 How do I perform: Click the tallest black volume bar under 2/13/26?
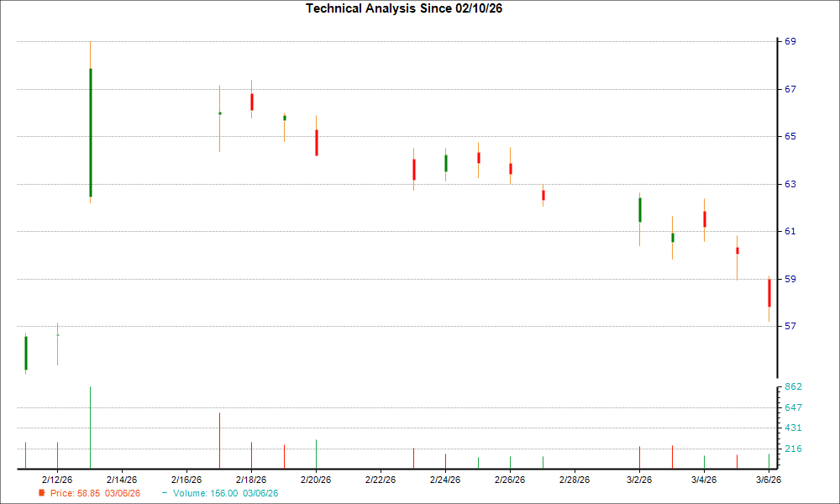coord(91,424)
